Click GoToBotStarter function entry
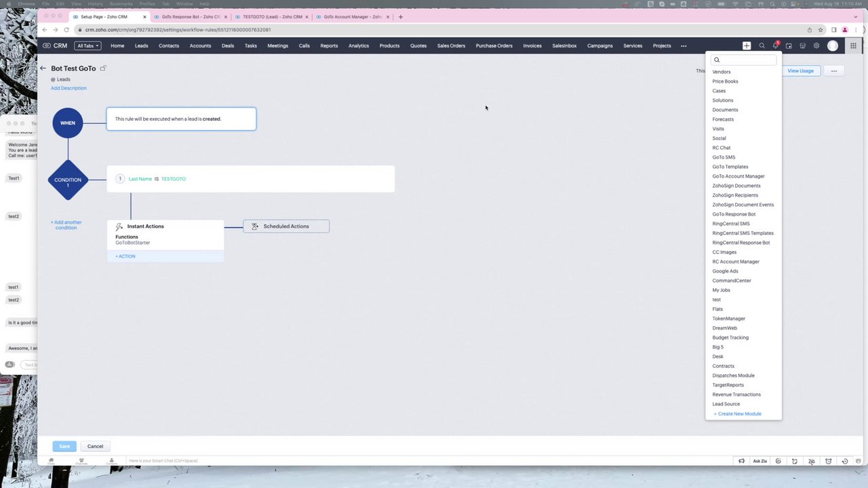The height and width of the screenshot is (488, 868). [x=133, y=243]
